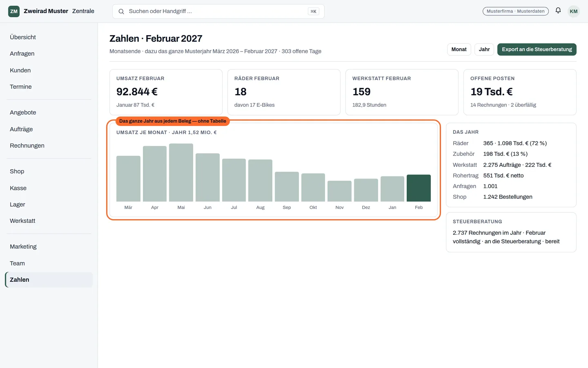Click the search magnifier icon
588x368 pixels.
[121, 11]
